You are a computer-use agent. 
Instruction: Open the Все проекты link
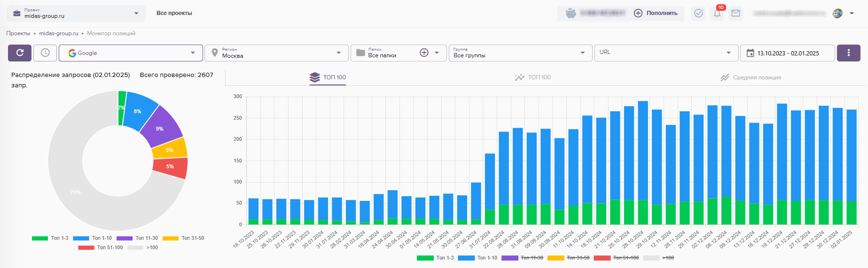pos(174,13)
